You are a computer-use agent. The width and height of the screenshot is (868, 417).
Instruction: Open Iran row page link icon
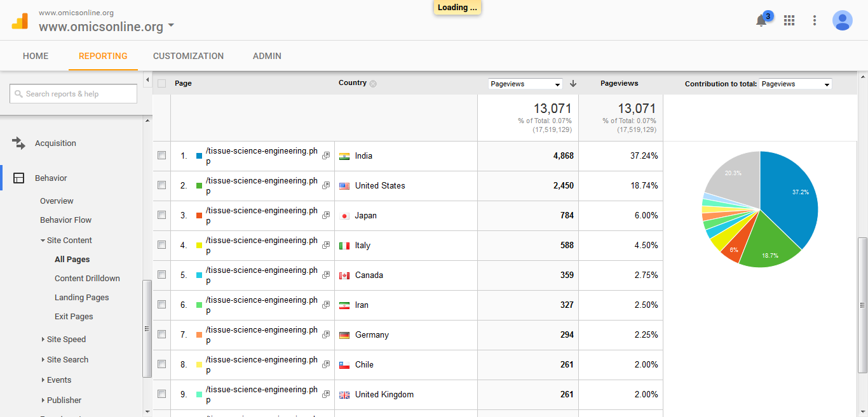click(x=326, y=305)
